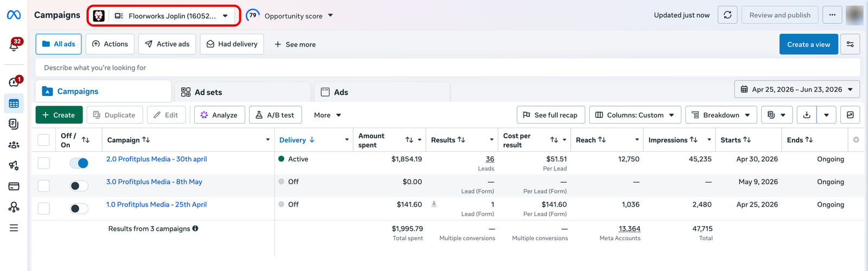Tick the select all campaigns checkbox
This screenshot has height=271, width=868.
[x=44, y=140]
